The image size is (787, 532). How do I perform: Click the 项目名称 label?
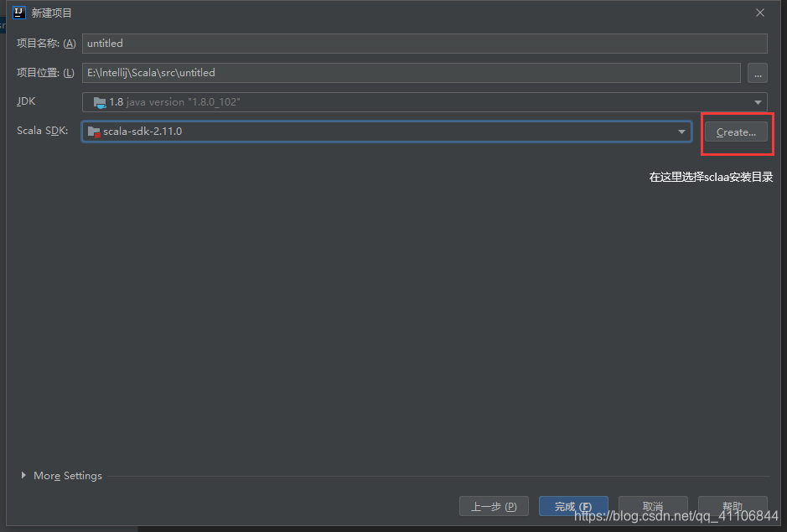click(46, 44)
